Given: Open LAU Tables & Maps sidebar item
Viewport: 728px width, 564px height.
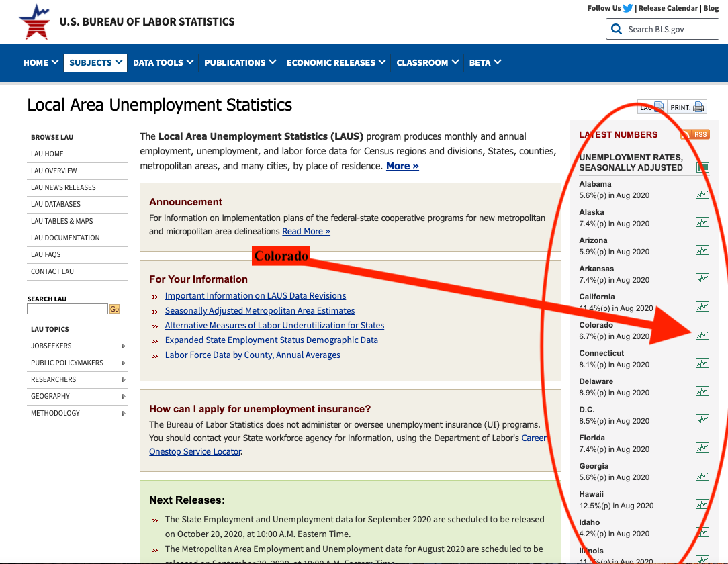Looking at the screenshot, I should (62, 221).
